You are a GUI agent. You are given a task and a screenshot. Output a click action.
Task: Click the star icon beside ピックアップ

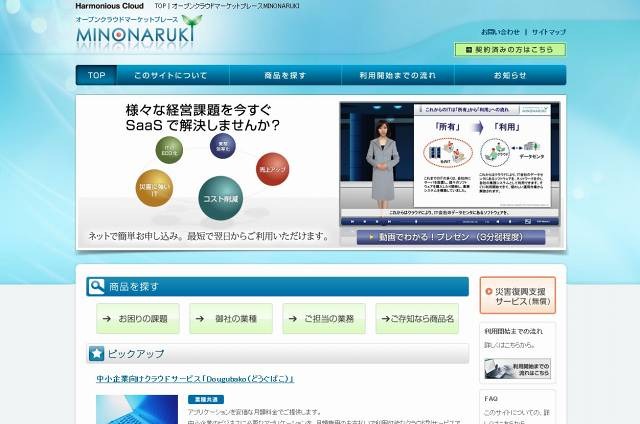click(x=97, y=353)
